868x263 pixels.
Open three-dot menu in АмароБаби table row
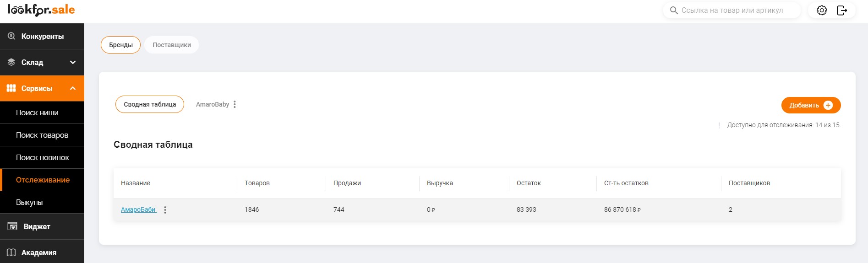click(x=165, y=210)
